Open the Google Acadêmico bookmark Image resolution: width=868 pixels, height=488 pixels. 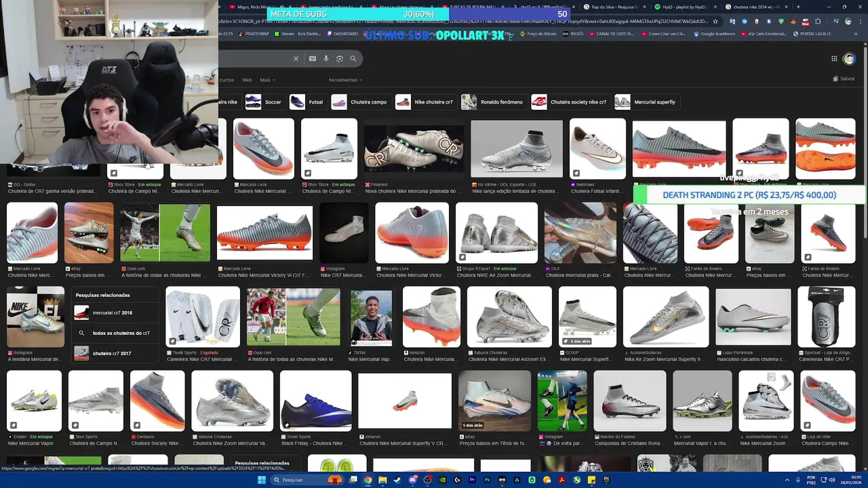point(714,33)
